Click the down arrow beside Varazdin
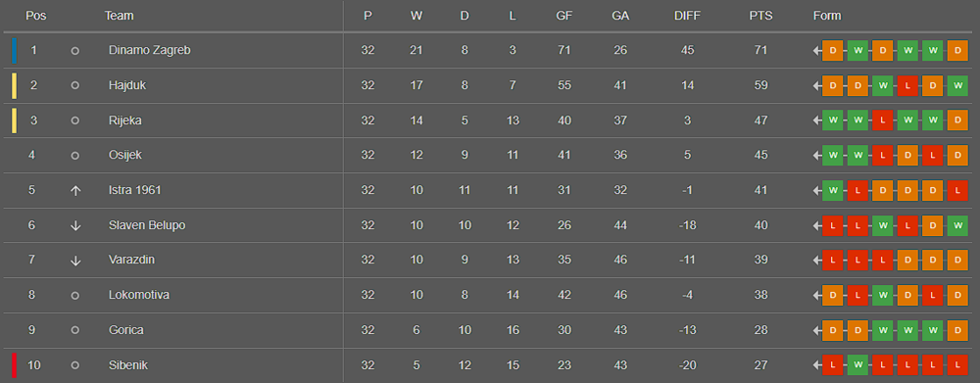The height and width of the screenshot is (383, 980). point(75,261)
